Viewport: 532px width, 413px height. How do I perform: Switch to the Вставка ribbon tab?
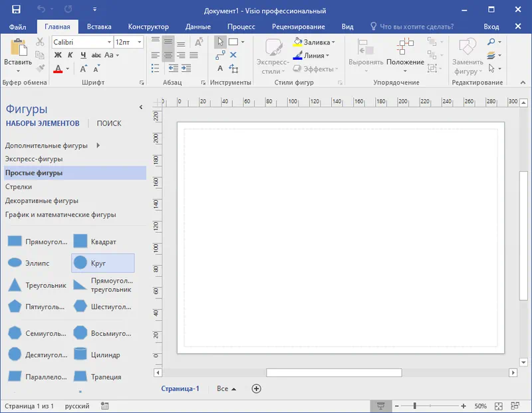(99, 27)
